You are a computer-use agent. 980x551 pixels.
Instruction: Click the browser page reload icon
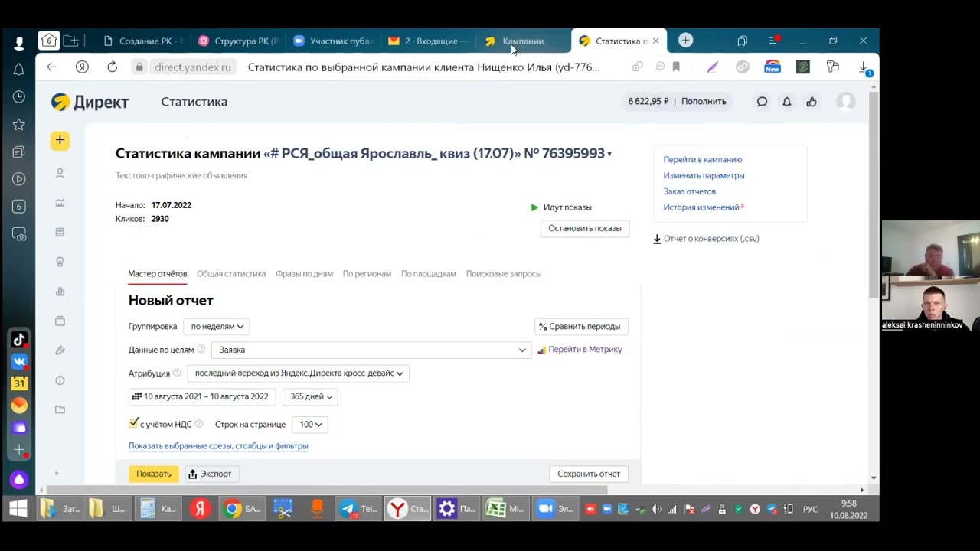tap(113, 67)
